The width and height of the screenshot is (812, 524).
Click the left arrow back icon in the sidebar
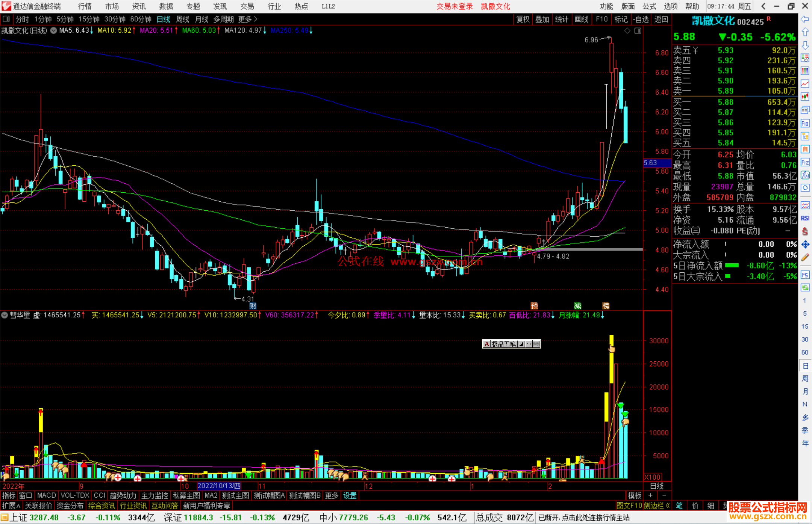coord(805,19)
